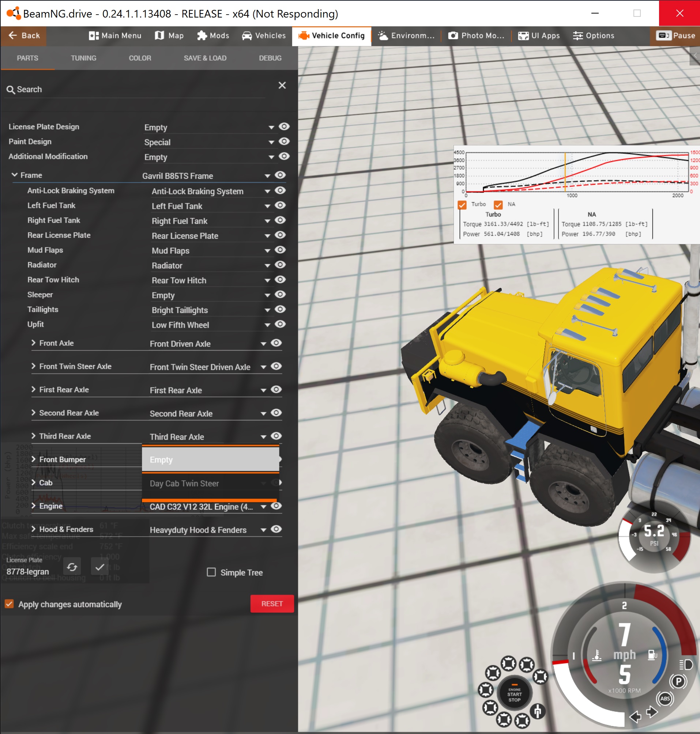This screenshot has height=734, width=700.
Task: Open the Radiator dropdown arrow
Action: tap(267, 266)
